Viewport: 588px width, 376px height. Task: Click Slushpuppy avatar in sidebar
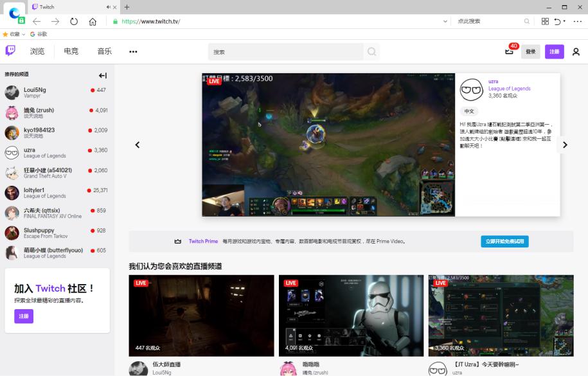(x=12, y=233)
